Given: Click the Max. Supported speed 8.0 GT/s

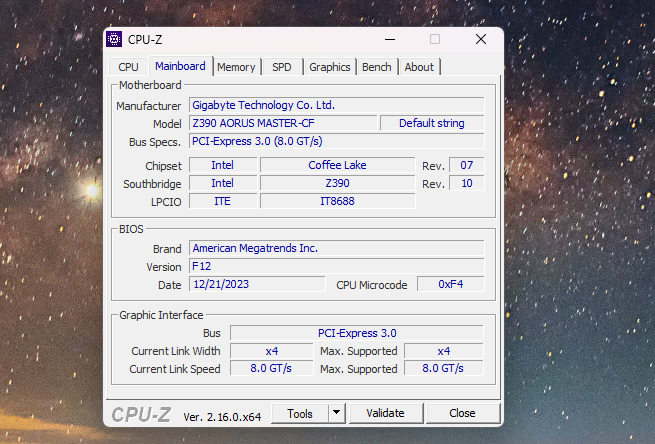Looking at the screenshot, I should point(444,368).
